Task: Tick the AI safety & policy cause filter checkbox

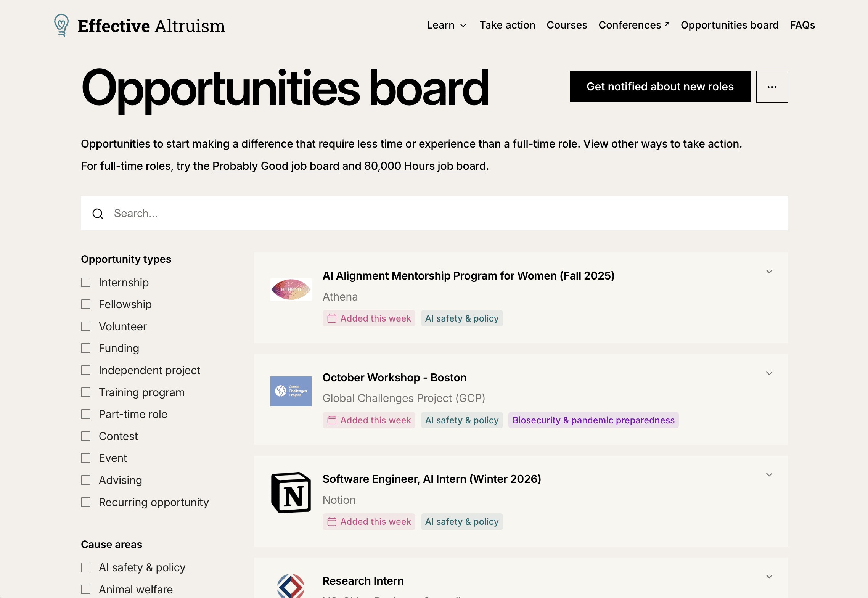Action: point(86,567)
